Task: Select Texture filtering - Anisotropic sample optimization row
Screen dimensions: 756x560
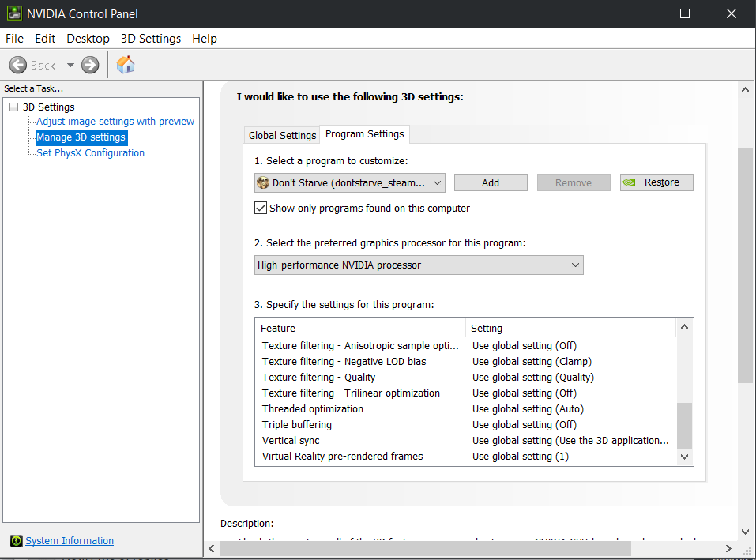Action: 466,345
